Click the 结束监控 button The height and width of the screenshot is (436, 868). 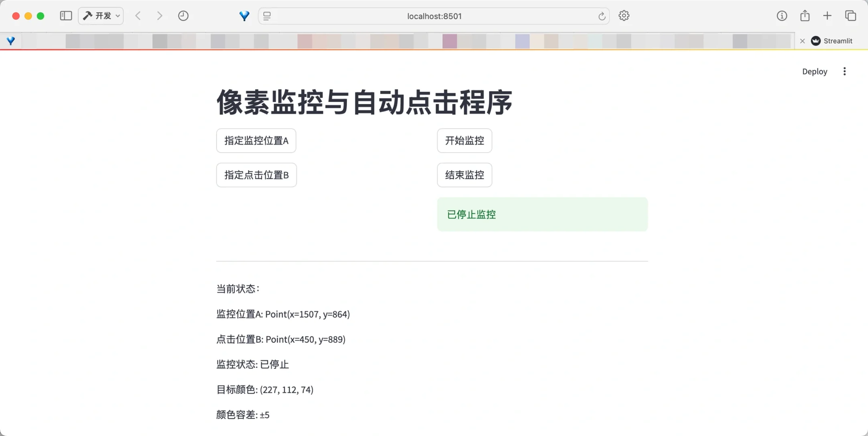(x=464, y=175)
